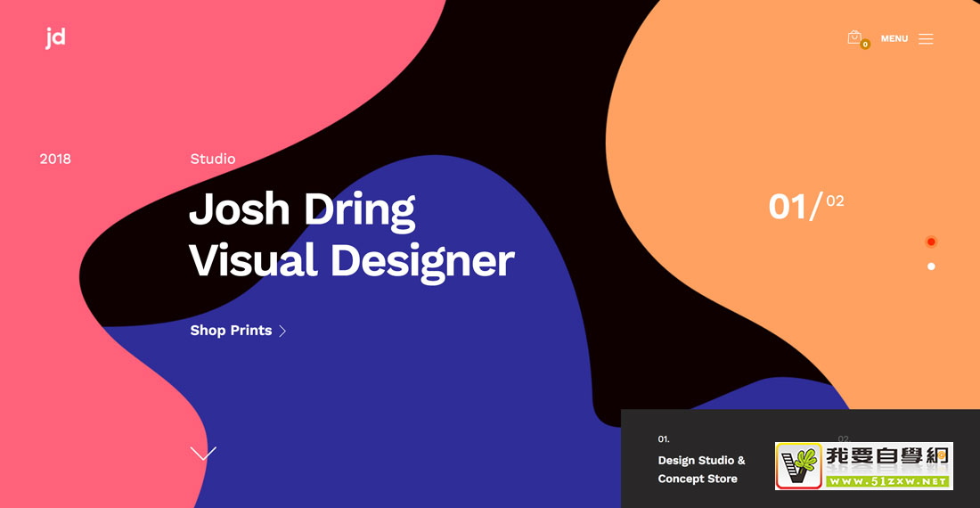
Task: Open the shopping bag cart icon
Action: tap(854, 37)
